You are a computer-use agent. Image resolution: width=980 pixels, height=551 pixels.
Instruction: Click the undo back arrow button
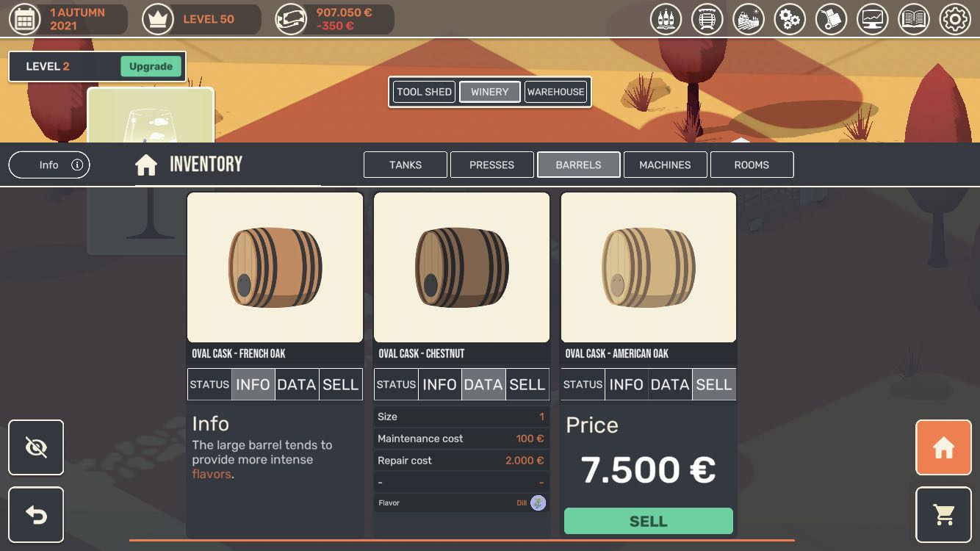[36, 514]
